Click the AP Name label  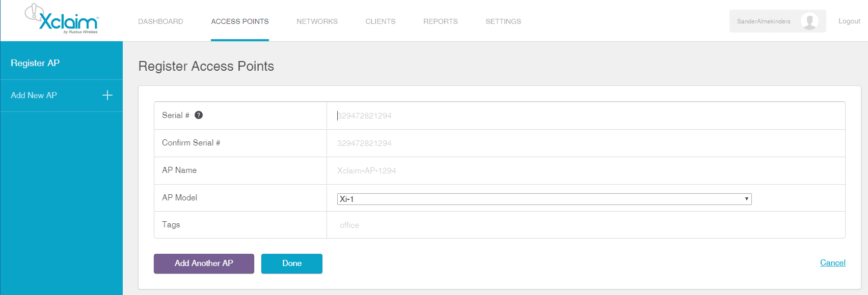(179, 170)
